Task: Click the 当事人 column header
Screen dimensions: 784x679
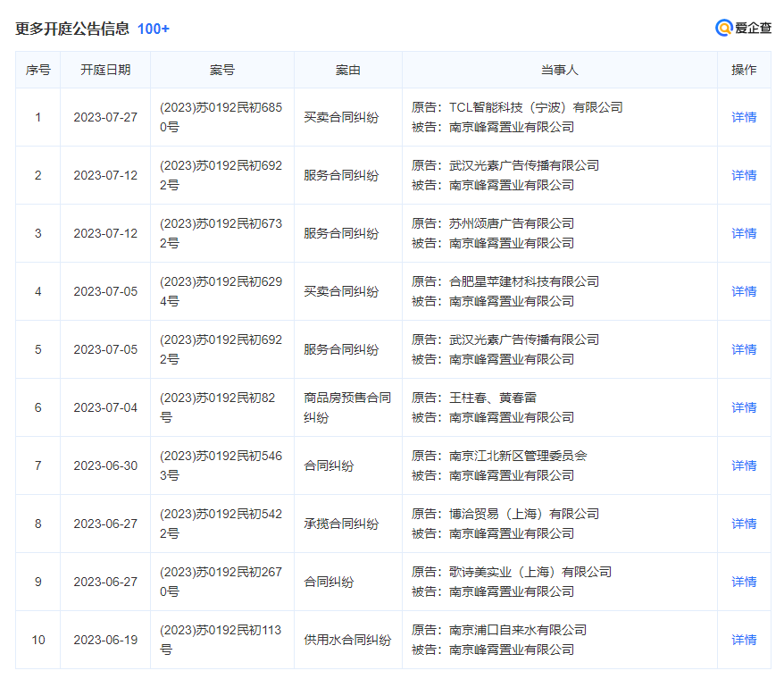Action: pyautogui.click(x=560, y=70)
